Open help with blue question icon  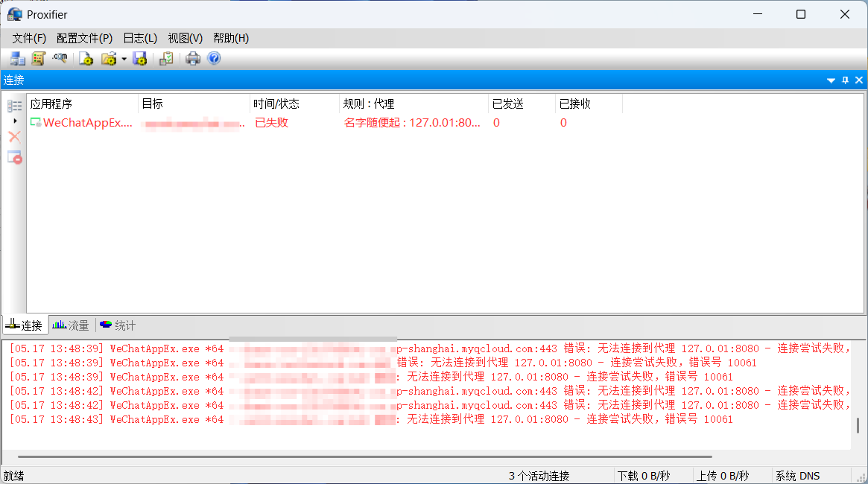point(214,59)
